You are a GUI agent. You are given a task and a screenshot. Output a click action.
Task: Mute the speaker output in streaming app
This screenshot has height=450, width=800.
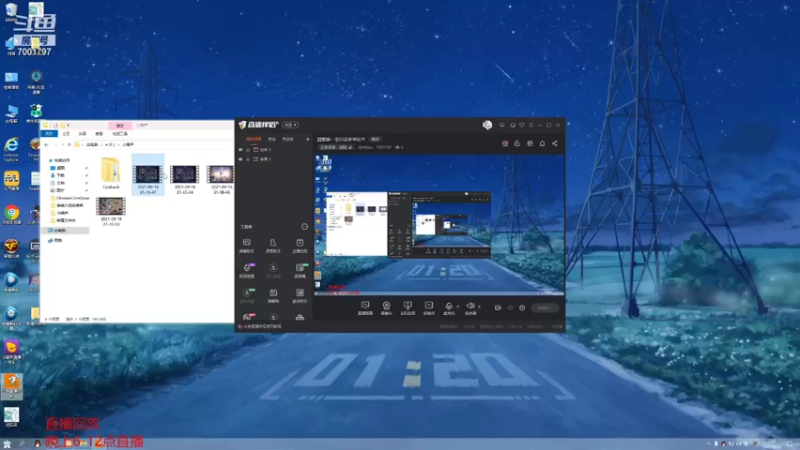tap(470, 308)
